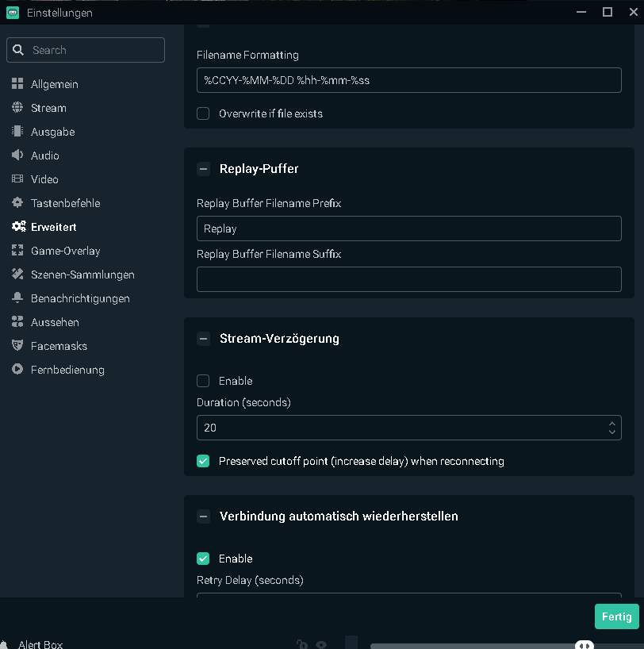Click the Audio speaker icon

coord(17,156)
